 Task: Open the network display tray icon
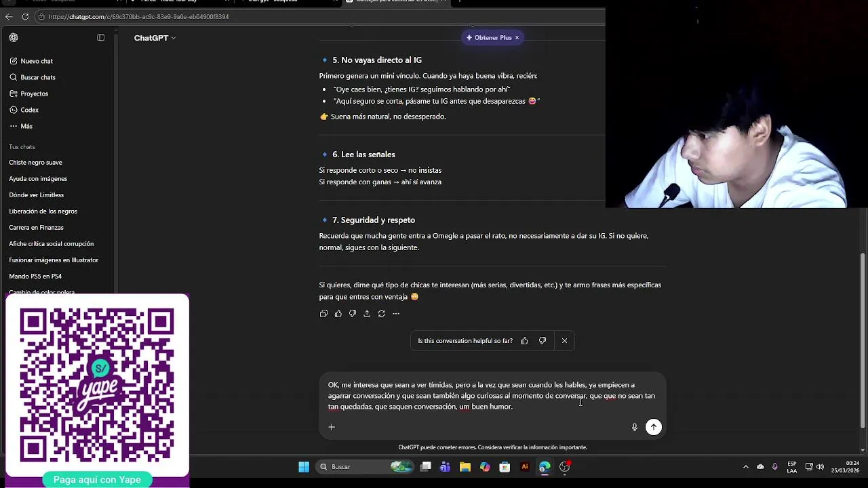(x=809, y=467)
